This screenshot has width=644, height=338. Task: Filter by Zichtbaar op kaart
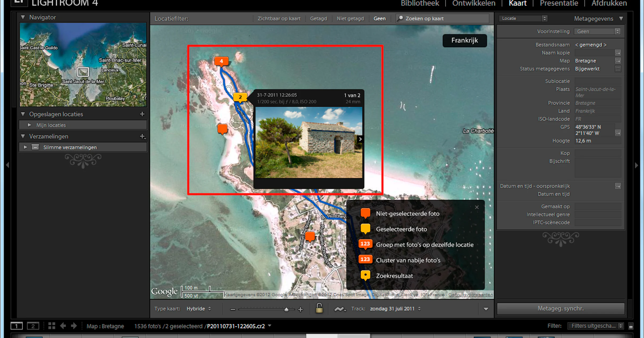coord(279,19)
